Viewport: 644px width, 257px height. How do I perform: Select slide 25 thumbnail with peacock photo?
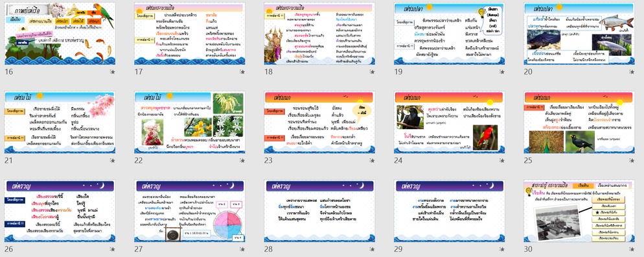[579, 122]
